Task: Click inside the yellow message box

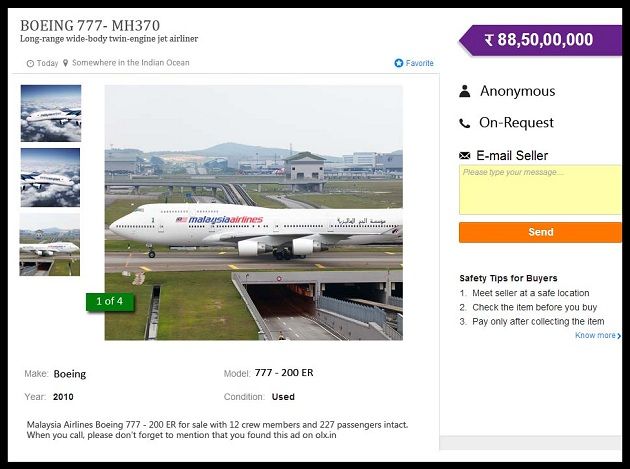Action: pyautogui.click(x=540, y=190)
